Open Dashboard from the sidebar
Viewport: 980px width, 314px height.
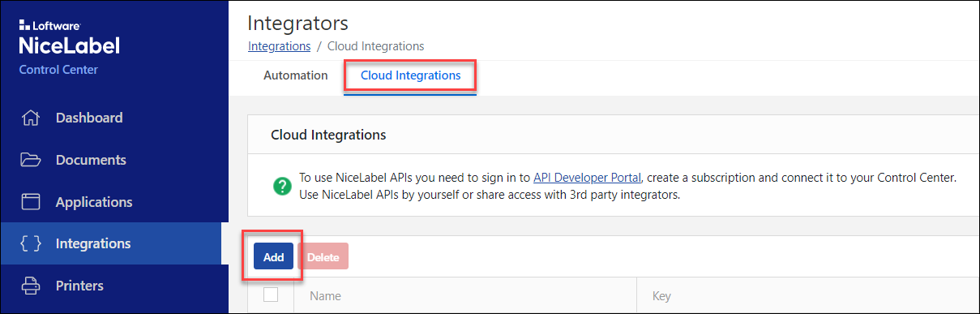coord(89,118)
